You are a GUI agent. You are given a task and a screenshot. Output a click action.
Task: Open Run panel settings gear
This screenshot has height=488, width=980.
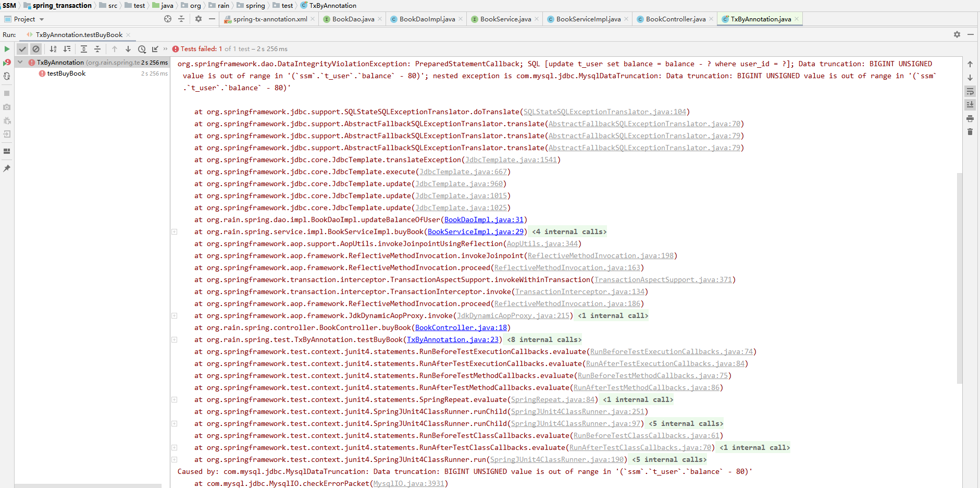pyautogui.click(x=957, y=34)
